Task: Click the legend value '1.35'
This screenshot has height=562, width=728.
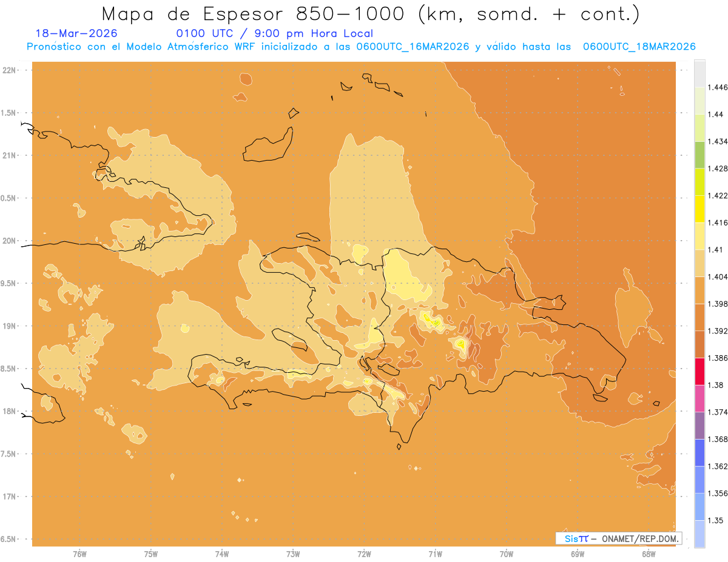Action: tap(716, 521)
